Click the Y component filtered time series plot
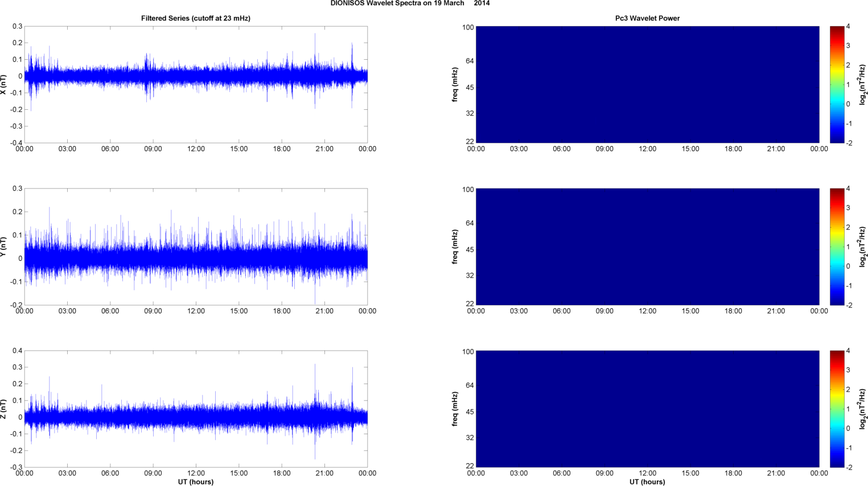This screenshot has width=868, height=486. coord(196,247)
